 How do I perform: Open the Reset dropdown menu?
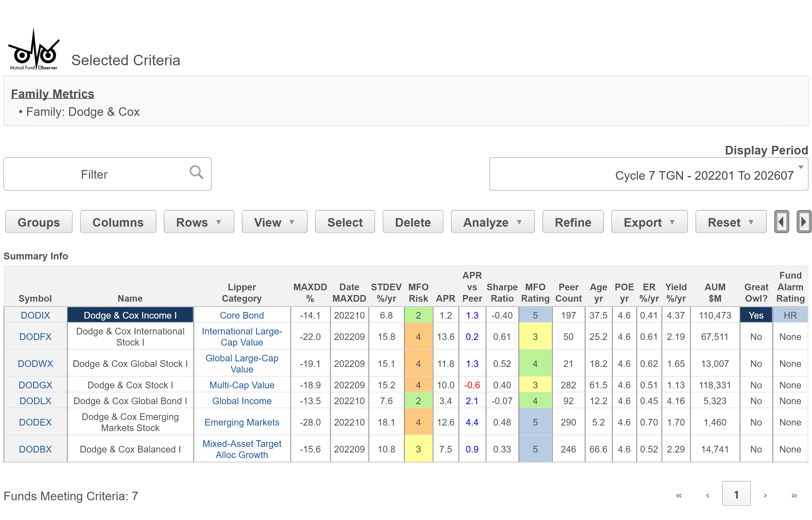[x=731, y=222]
